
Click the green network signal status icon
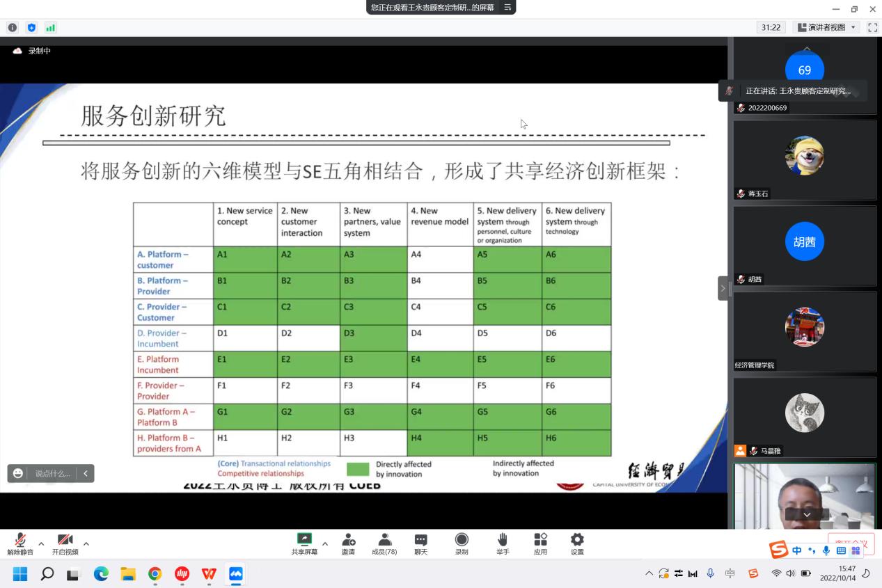coord(50,27)
